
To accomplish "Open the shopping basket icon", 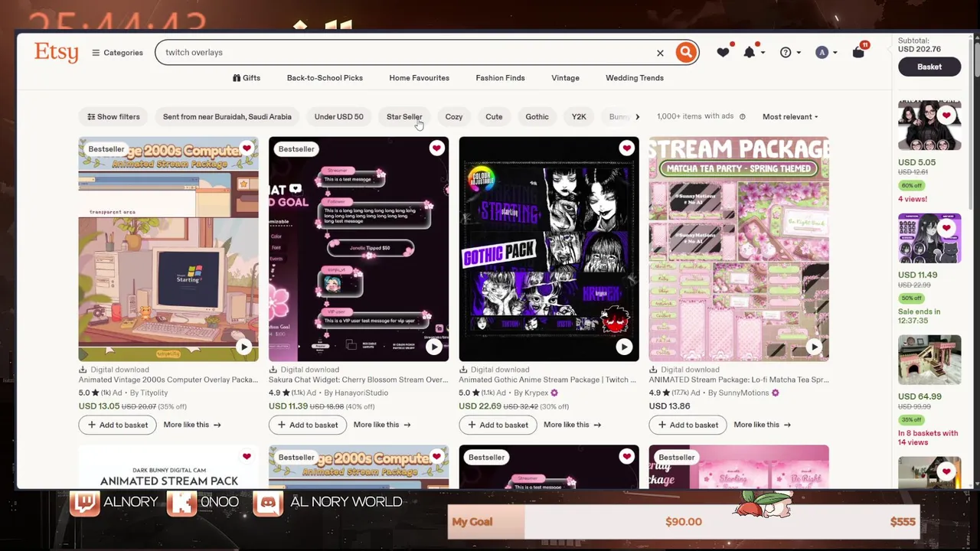I will pos(859,51).
